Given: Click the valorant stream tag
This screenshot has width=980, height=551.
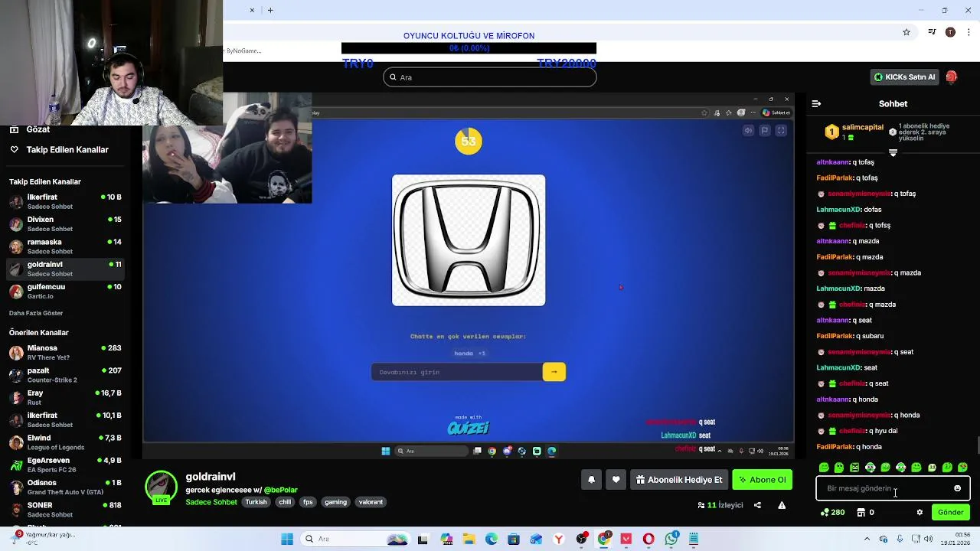Looking at the screenshot, I should pyautogui.click(x=371, y=502).
